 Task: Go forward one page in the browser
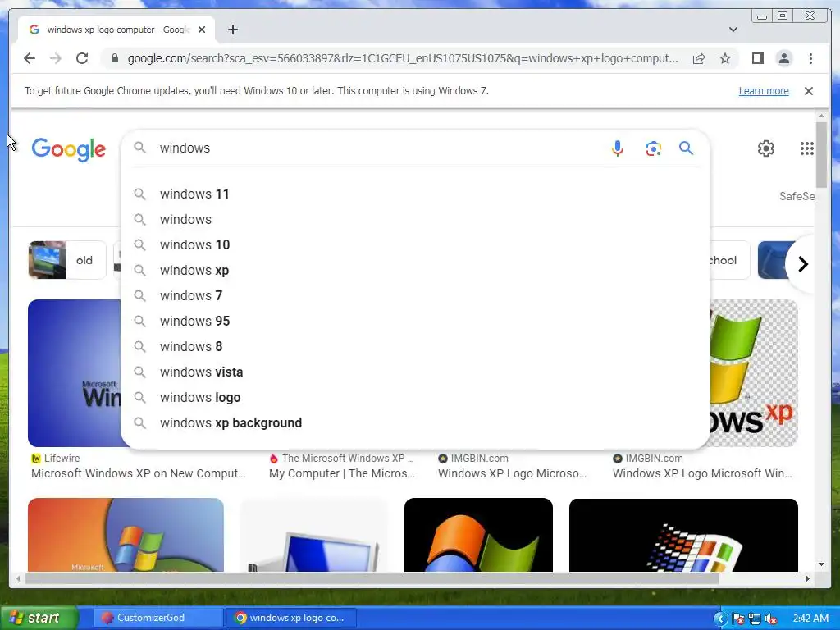click(x=56, y=58)
